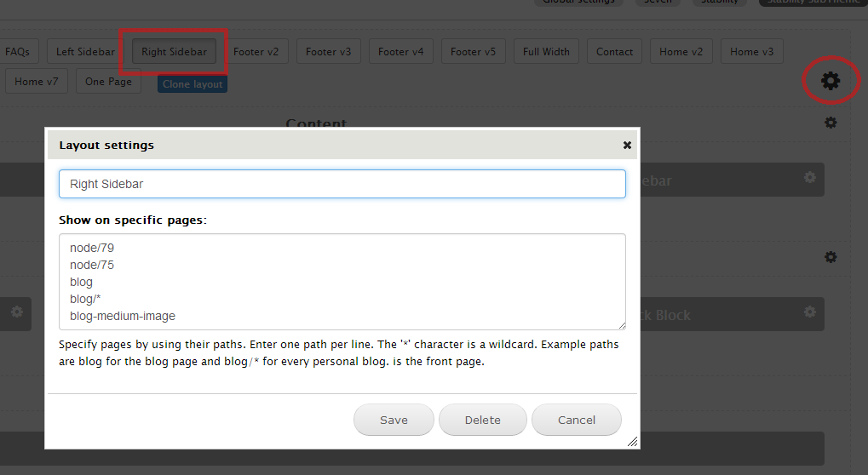Click the large gear icon circled in red

click(830, 81)
